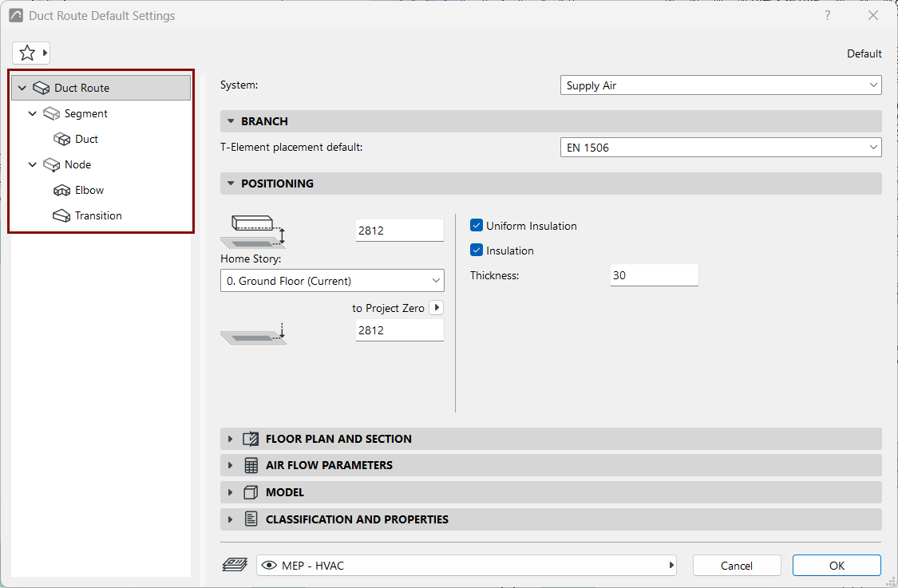Click the Help question mark
Image resolution: width=898 pixels, height=588 pixels.
point(828,15)
